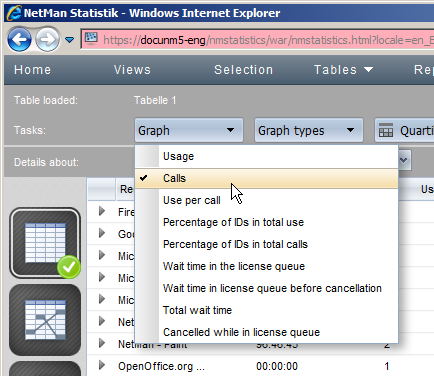434x376 pixels.
Task: Click the calendar icon on Quarti button
Action: point(386,130)
